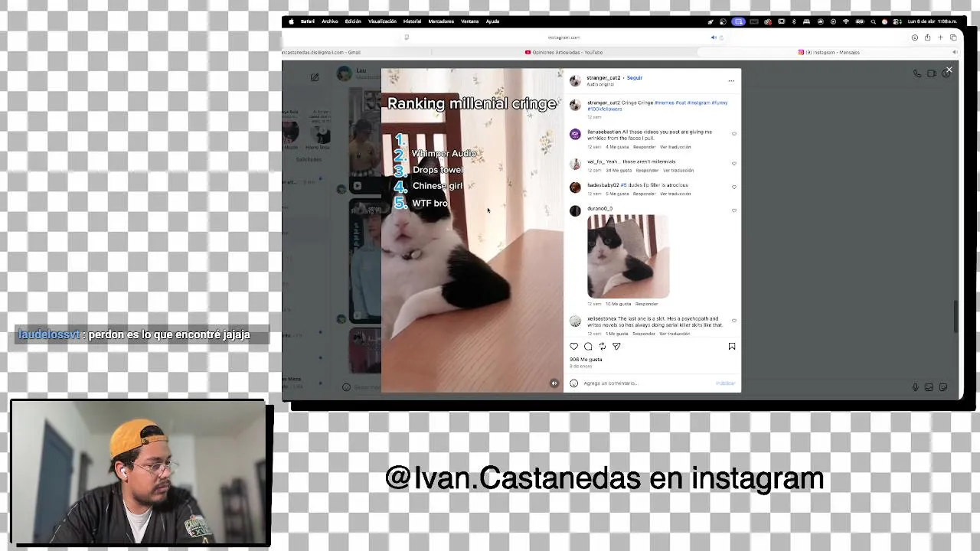This screenshot has height=551, width=980.
Task: Click the Publicar button
Action: pyautogui.click(x=725, y=383)
